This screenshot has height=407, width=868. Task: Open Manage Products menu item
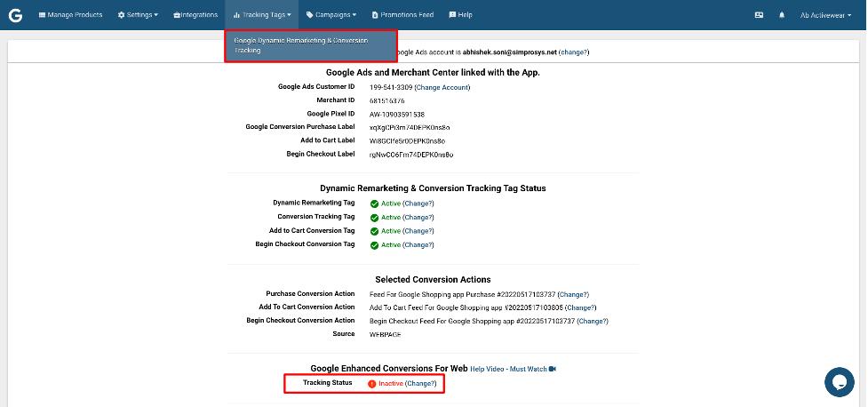tap(70, 15)
